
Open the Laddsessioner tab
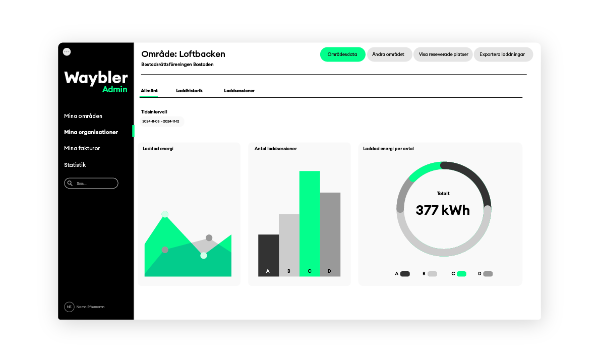tap(239, 91)
